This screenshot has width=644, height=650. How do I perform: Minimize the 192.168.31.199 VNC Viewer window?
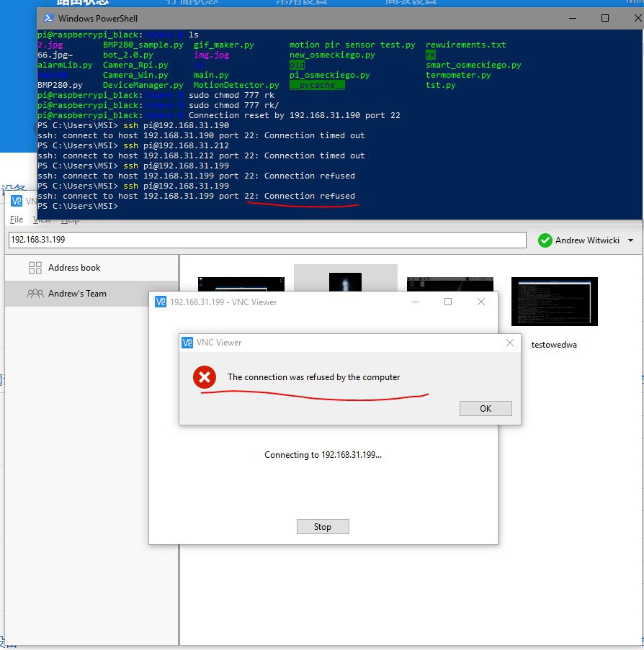416,302
